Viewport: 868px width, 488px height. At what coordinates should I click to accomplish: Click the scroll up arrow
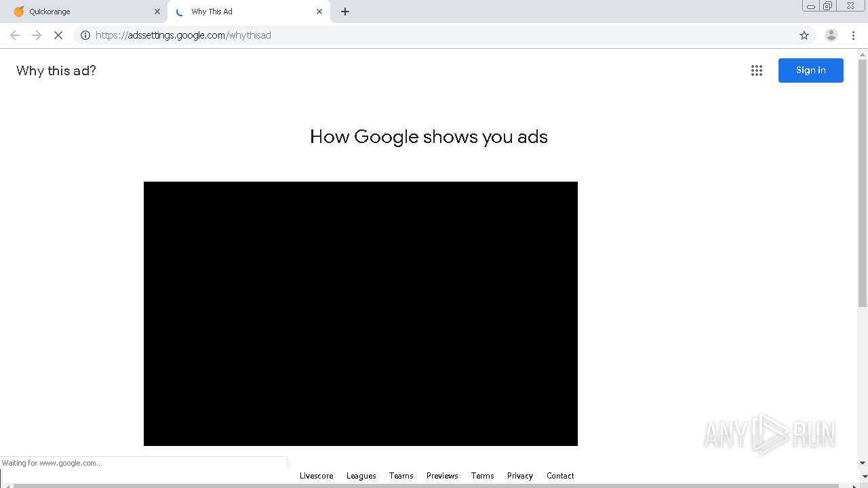click(863, 54)
